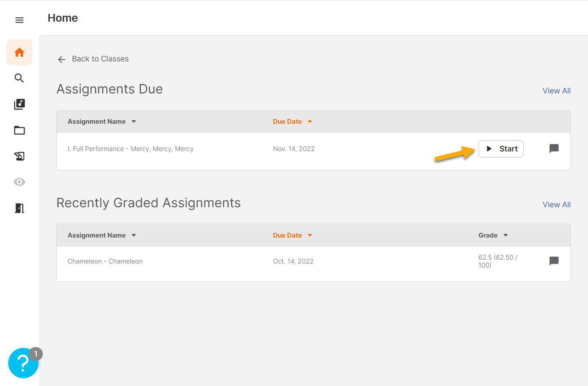588x386 pixels.
Task: View All recently graded assignments
Action: click(x=556, y=204)
